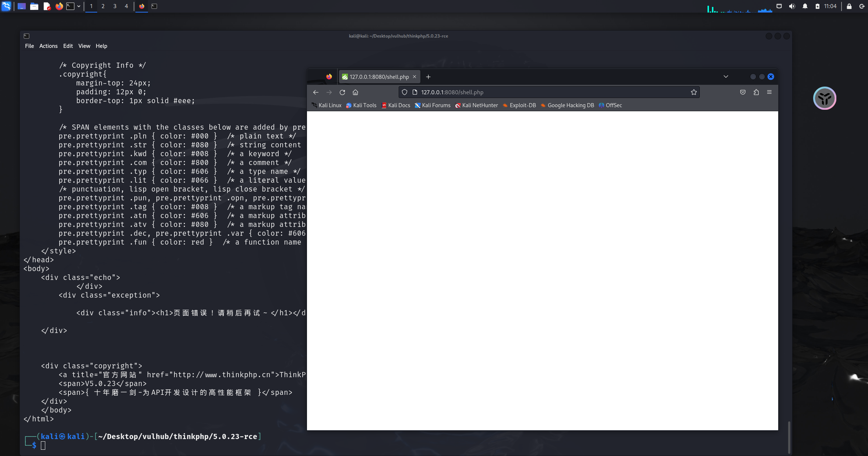This screenshot has height=456, width=868.
Task: Click the terminal vertical scrollbar
Action: [x=788, y=437]
